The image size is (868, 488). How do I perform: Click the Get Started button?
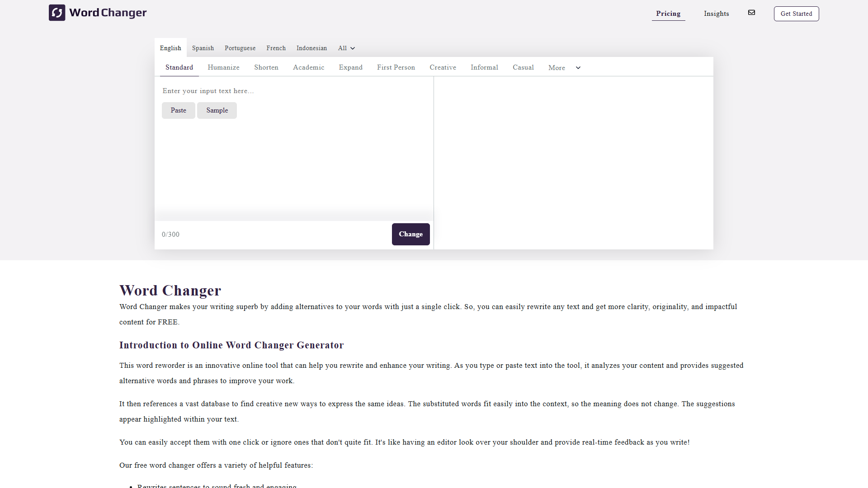pyautogui.click(x=796, y=14)
